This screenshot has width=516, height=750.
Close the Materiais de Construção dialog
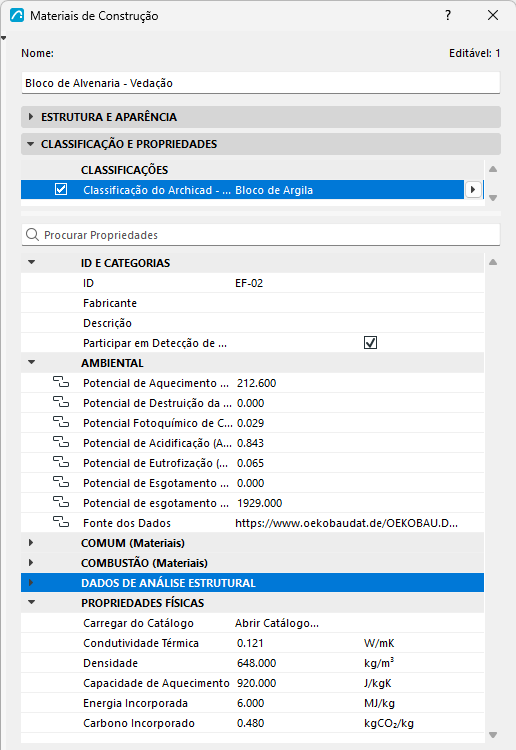pyautogui.click(x=493, y=15)
